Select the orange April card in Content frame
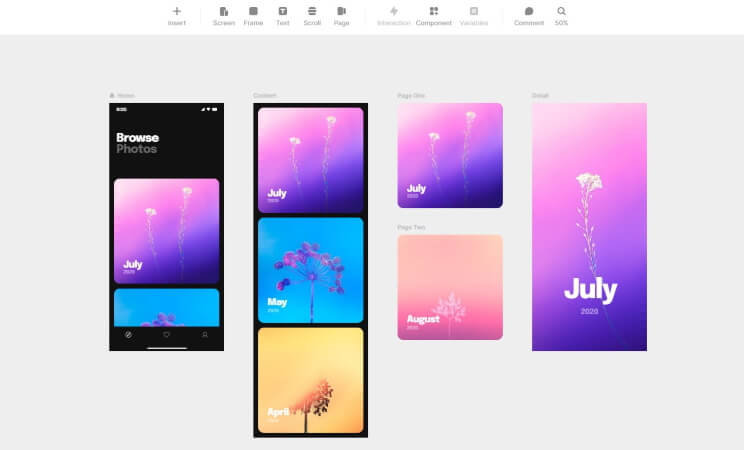Viewport: 744px width, 450px height. [x=311, y=380]
